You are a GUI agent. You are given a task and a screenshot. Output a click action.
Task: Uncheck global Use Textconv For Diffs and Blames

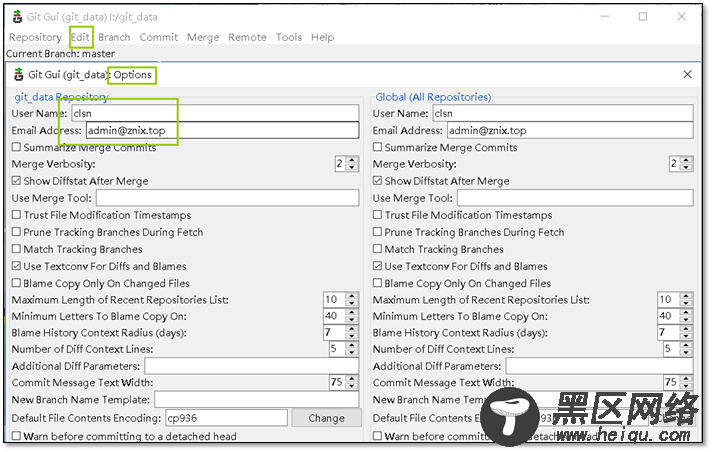click(377, 266)
